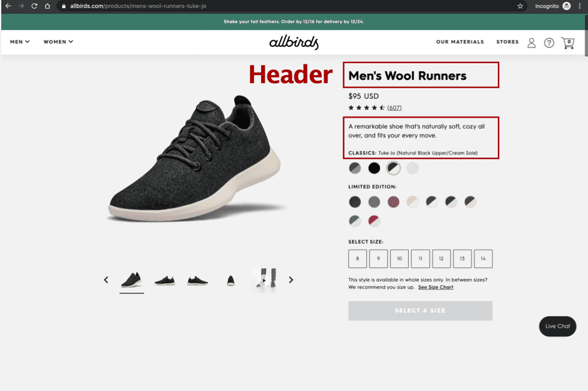Open Our Materials nav item
The height and width of the screenshot is (391, 588).
coord(460,41)
